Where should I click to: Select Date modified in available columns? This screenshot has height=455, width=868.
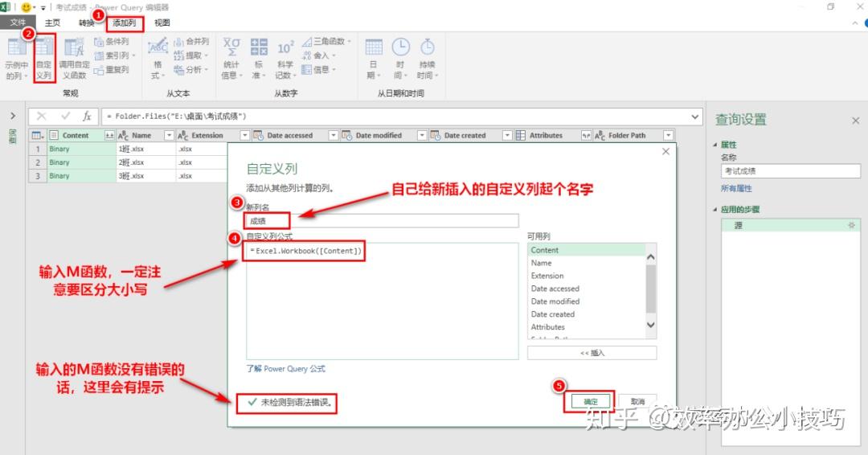[587, 301]
